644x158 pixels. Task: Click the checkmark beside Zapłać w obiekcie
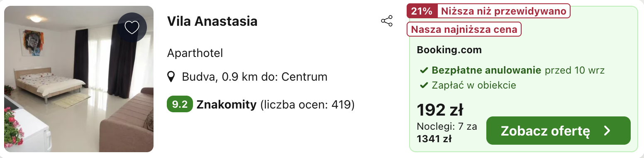pyautogui.click(x=424, y=86)
